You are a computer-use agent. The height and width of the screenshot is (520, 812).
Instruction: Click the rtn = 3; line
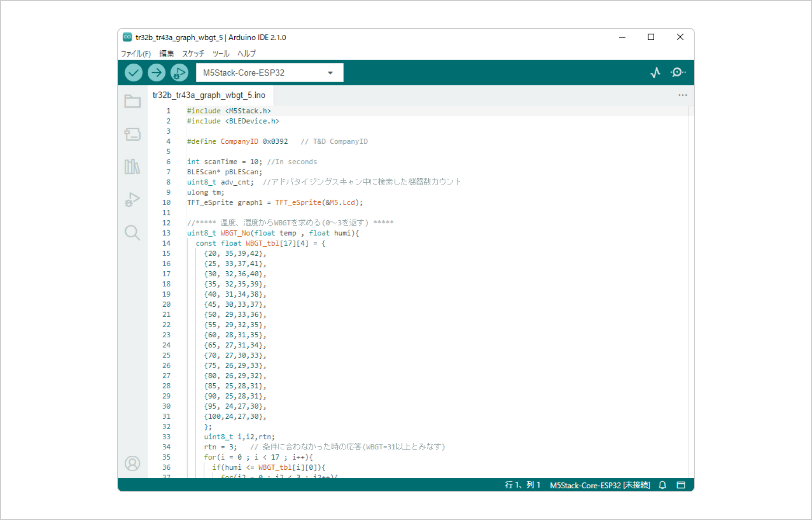(324, 447)
